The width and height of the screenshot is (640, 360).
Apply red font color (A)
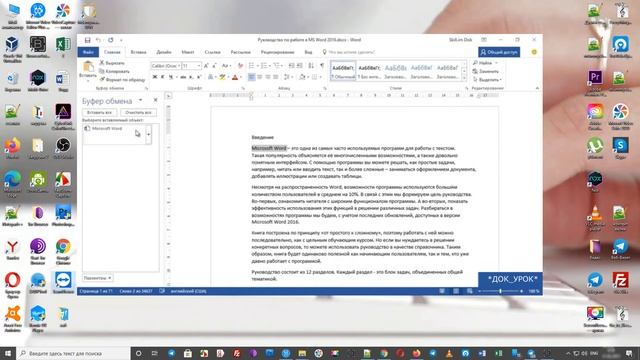235,77
